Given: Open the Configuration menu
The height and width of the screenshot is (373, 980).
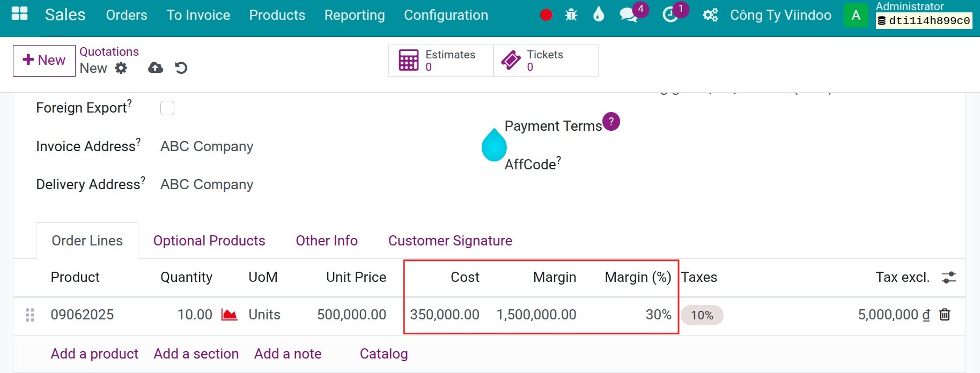Looking at the screenshot, I should (x=446, y=15).
